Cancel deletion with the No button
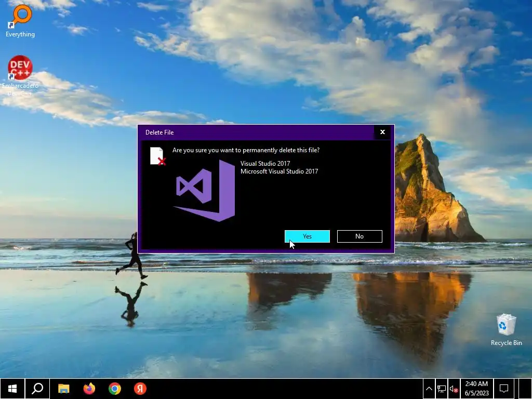This screenshot has width=532, height=399. coord(360,236)
